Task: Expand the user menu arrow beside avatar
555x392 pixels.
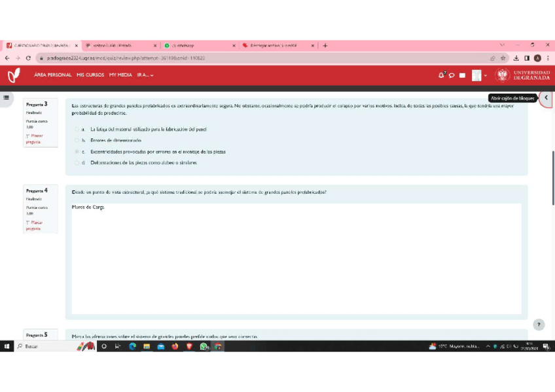Action: pyautogui.click(x=486, y=75)
